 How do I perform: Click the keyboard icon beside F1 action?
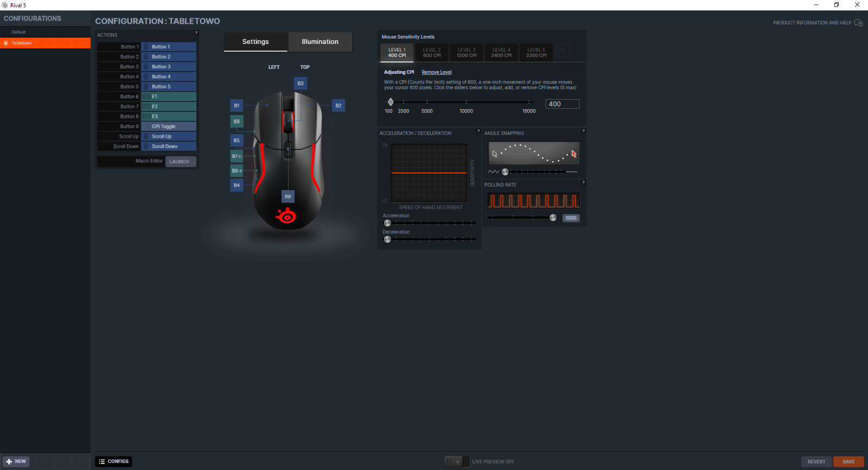tap(146, 97)
